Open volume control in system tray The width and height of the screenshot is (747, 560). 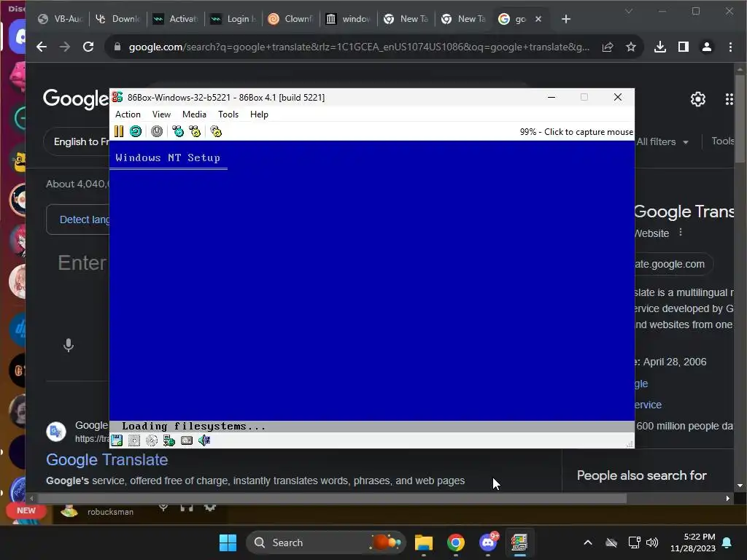(x=651, y=542)
